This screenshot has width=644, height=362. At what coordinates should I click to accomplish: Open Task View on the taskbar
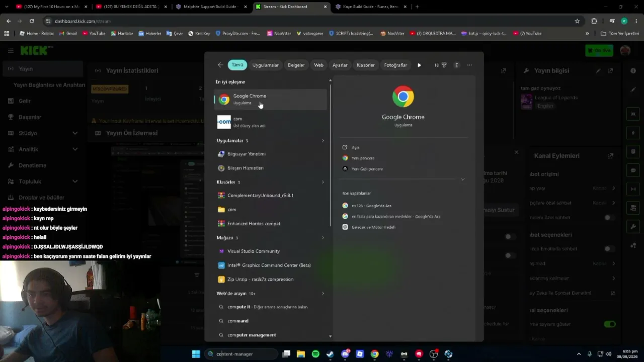pyautogui.click(x=286, y=354)
